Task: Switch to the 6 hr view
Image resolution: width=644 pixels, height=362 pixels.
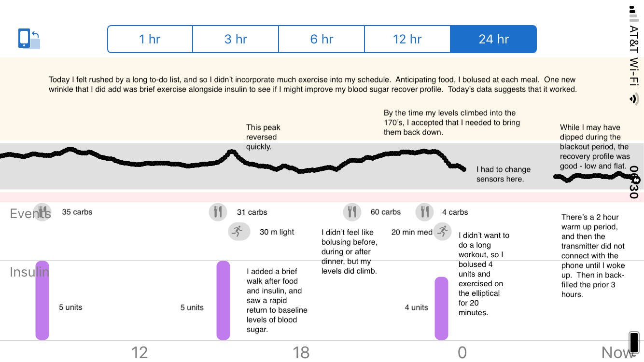Action: pyautogui.click(x=322, y=39)
